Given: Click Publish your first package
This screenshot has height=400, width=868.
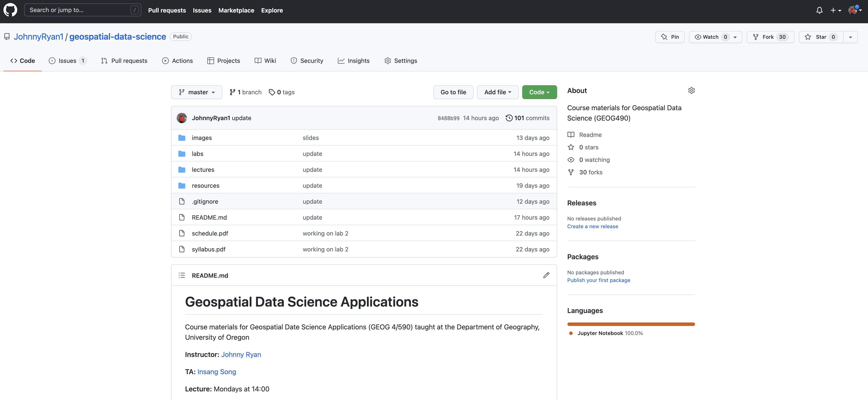Looking at the screenshot, I should pos(599,280).
